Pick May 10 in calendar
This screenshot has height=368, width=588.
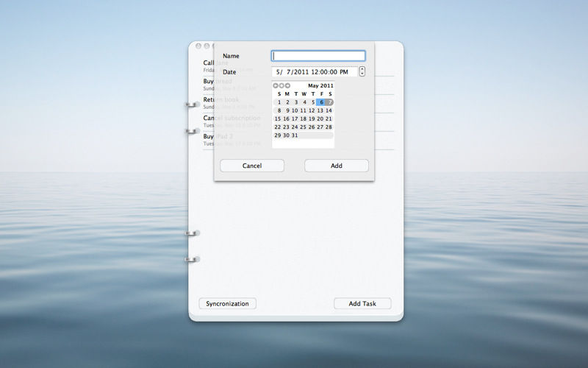[x=295, y=110]
